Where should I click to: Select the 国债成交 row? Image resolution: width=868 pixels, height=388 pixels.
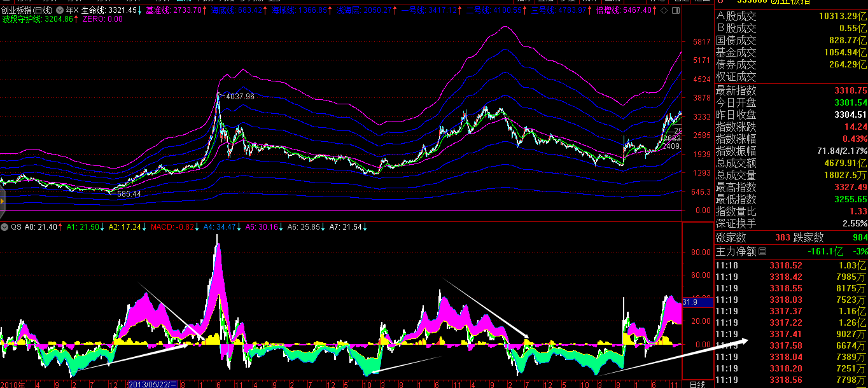(791, 41)
